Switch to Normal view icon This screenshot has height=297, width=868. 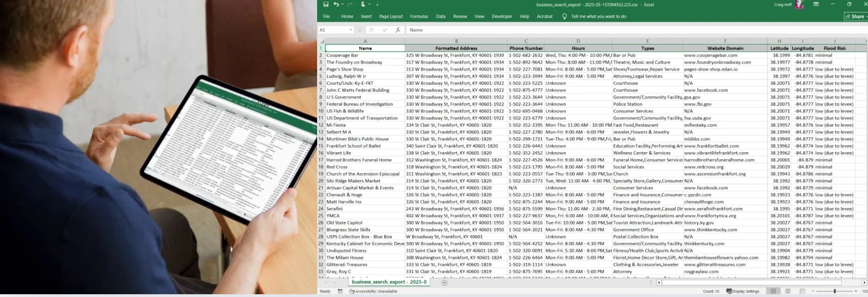pyautogui.click(x=773, y=291)
